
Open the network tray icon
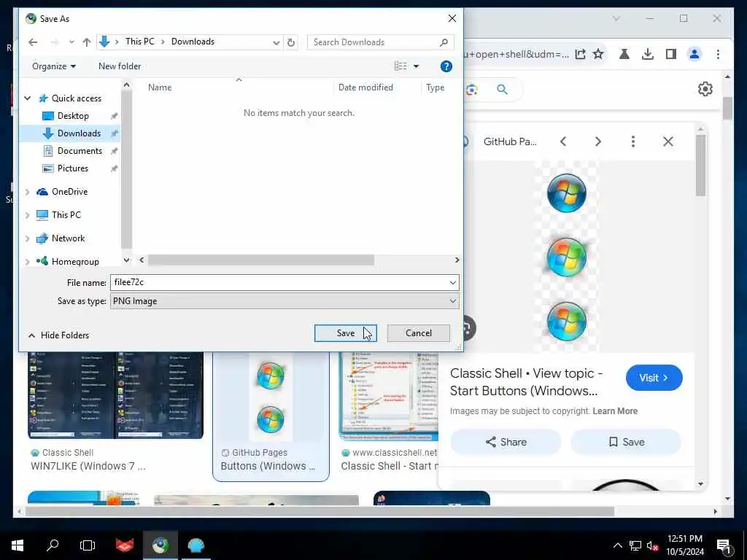click(635, 545)
